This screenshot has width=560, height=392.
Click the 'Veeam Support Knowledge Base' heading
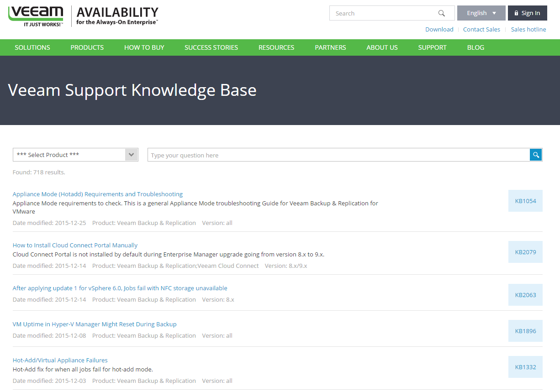pos(132,90)
